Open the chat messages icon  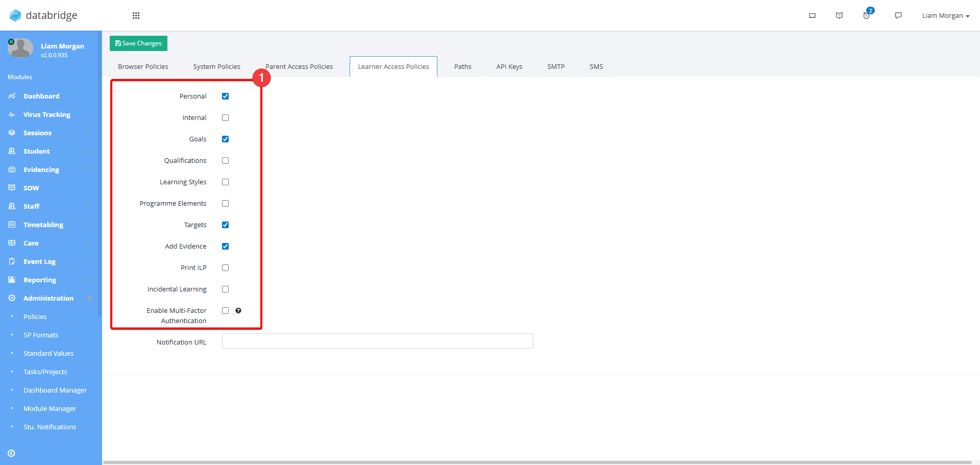click(898, 15)
